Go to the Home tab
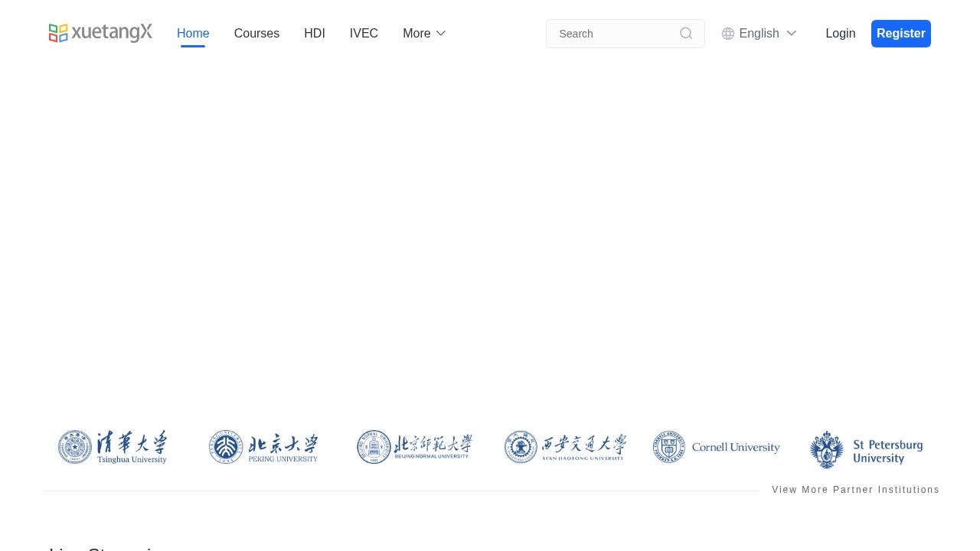This screenshot has height=551, width=980. pos(193,34)
